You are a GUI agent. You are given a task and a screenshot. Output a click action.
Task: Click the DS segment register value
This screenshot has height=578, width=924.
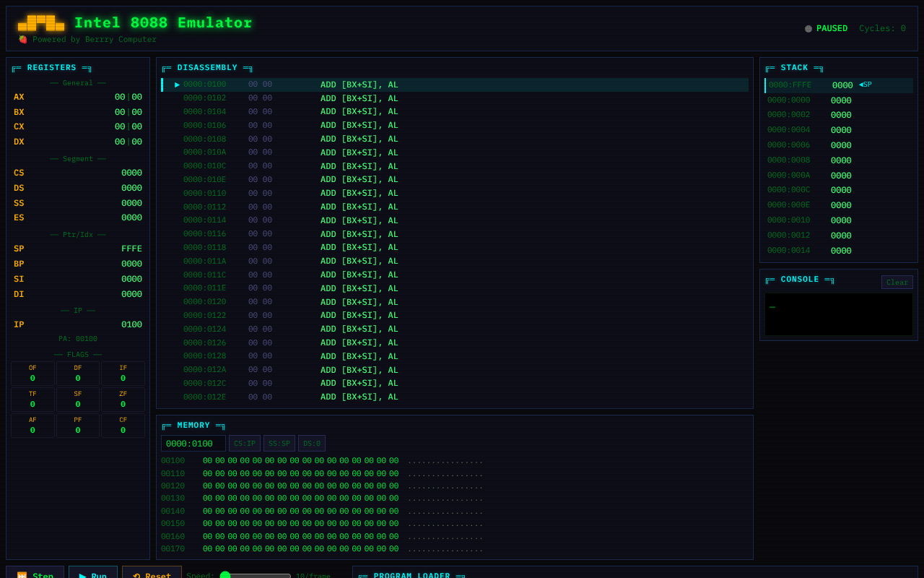131,188
